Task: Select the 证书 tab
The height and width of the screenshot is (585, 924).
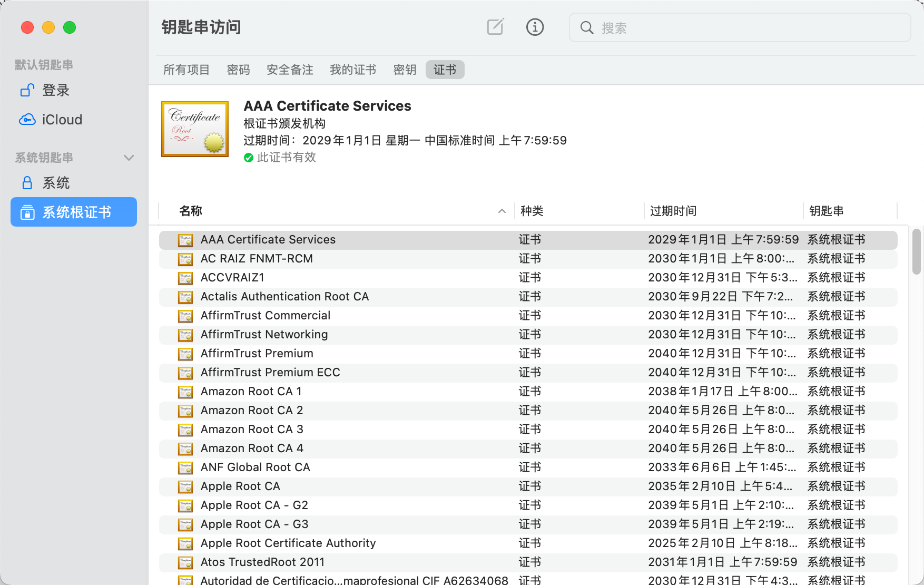Action: [445, 70]
